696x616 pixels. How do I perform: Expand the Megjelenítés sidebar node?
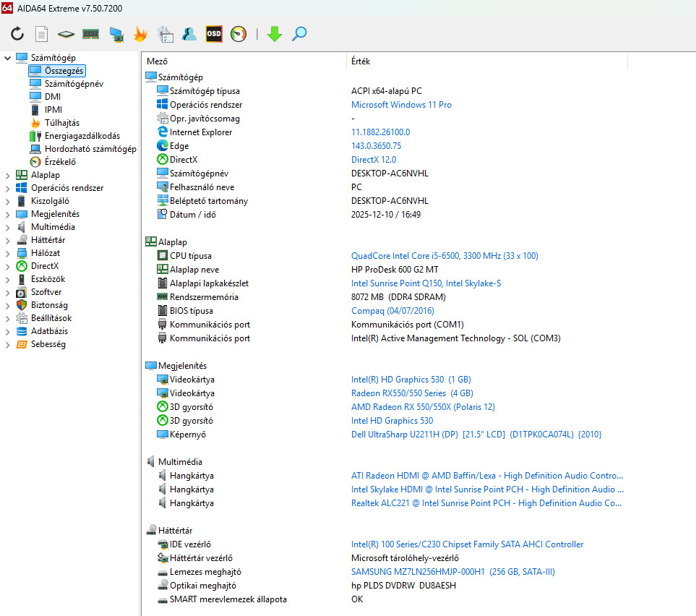pyautogui.click(x=7, y=214)
